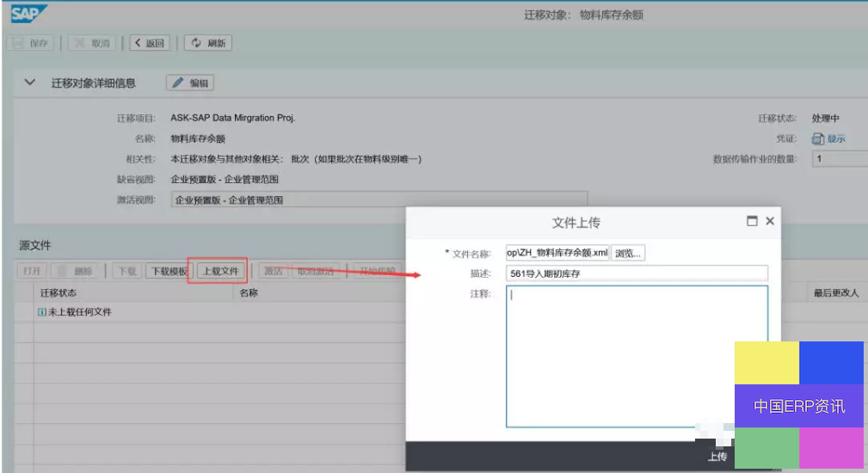Click the ASK-SAP Data Mirgration Proj. text

tap(232, 118)
